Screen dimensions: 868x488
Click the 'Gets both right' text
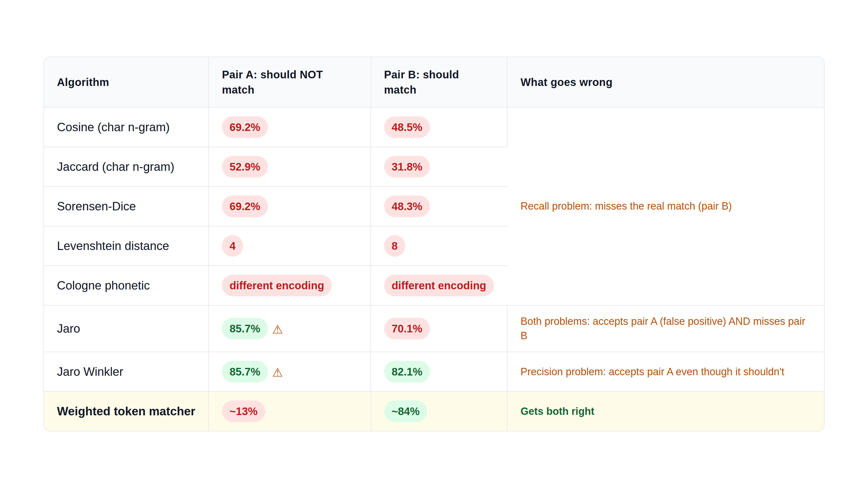557,411
